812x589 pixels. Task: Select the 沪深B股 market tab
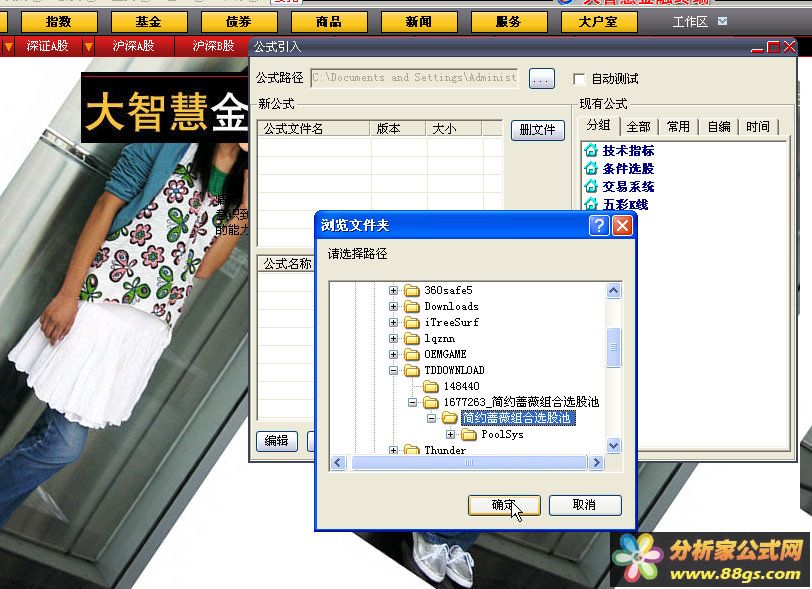click(x=213, y=47)
